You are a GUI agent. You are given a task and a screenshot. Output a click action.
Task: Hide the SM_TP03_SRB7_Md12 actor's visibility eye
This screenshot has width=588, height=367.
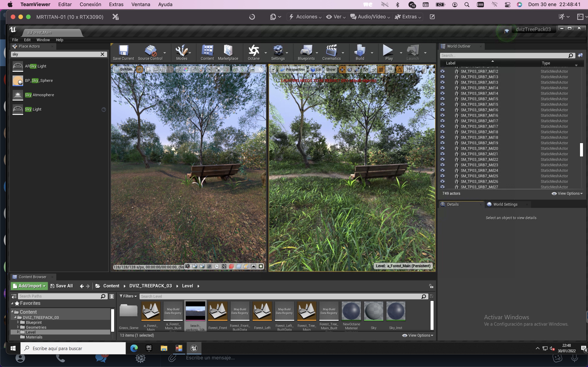[x=443, y=71]
